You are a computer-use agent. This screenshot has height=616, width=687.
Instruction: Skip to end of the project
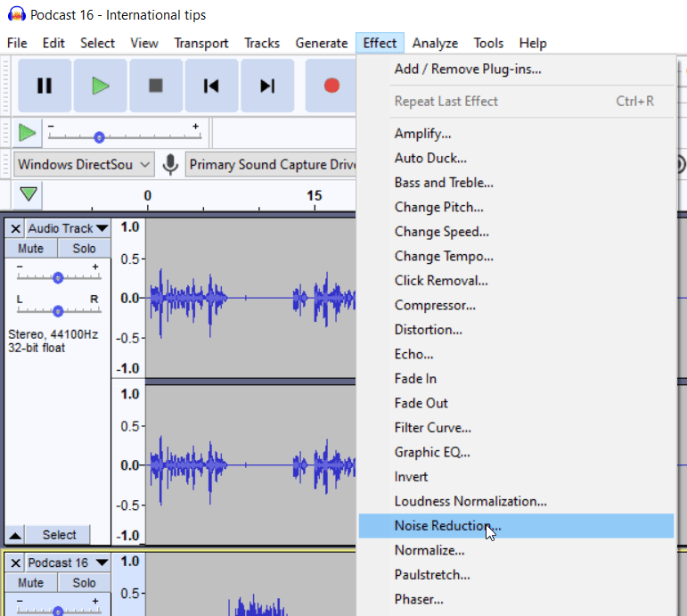click(x=266, y=86)
